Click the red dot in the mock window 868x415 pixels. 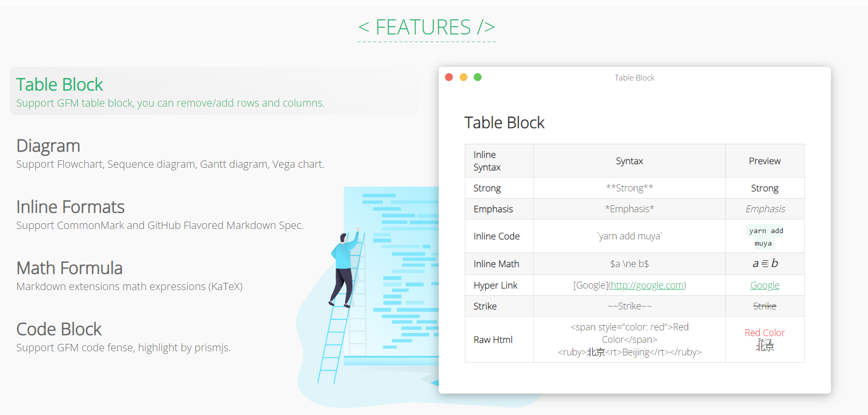pos(449,77)
